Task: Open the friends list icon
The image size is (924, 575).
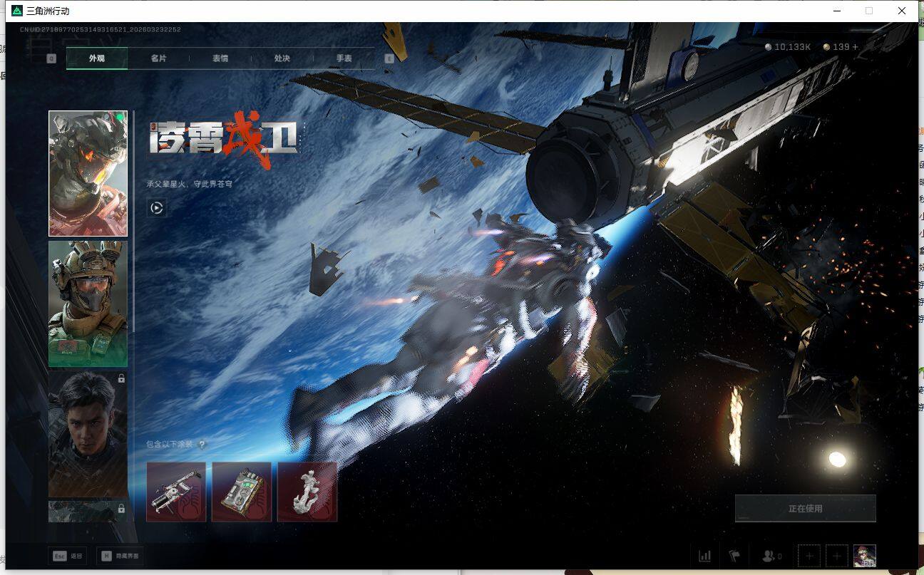Action: [772, 556]
